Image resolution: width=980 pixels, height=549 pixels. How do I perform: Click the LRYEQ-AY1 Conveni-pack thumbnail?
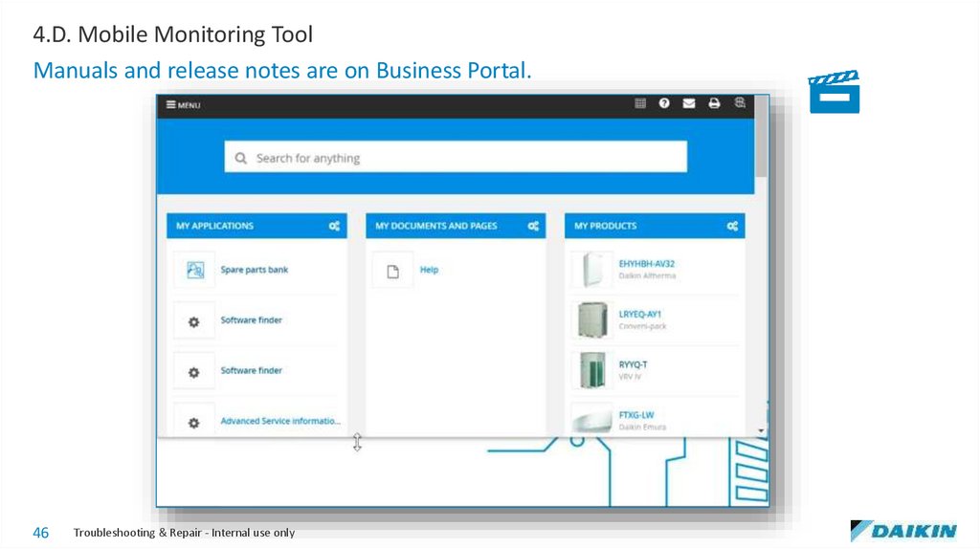pos(591,319)
